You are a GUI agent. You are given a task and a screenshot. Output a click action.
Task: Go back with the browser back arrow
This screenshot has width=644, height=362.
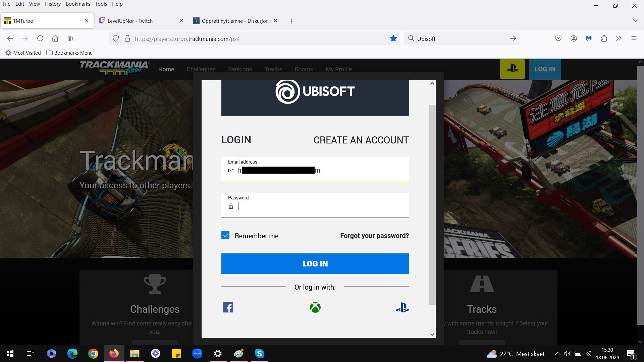point(10,39)
